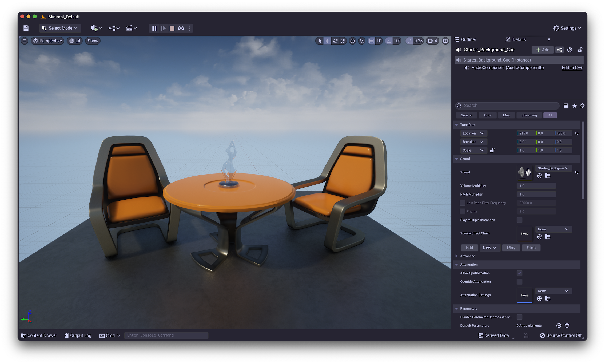Screen dimensions: 605x364
Task: Click the viewport layout grid icon
Action: pos(445,41)
